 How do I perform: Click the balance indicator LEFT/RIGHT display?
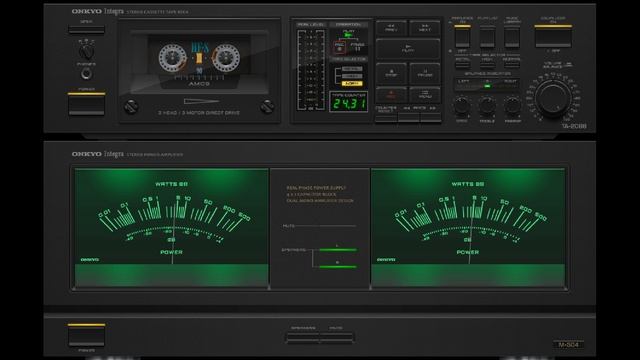(487, 84)
